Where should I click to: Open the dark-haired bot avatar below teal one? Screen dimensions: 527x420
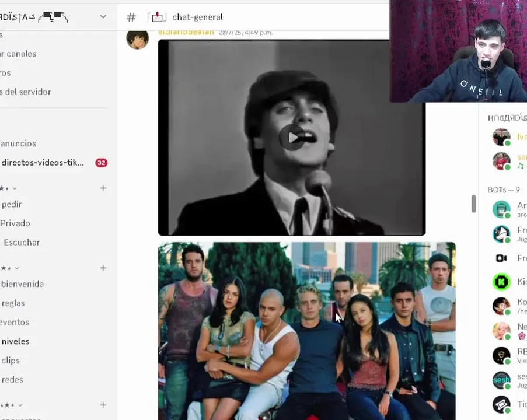pos(501,234)
